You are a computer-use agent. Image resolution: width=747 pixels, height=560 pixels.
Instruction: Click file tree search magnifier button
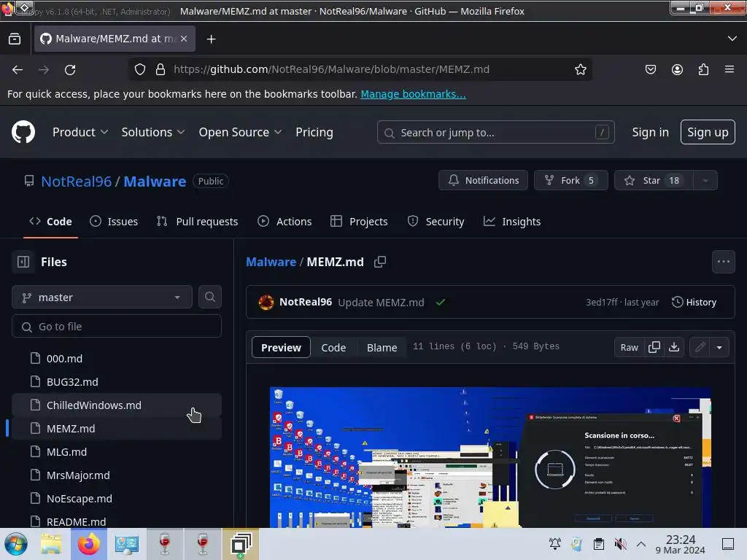point(210,297)
